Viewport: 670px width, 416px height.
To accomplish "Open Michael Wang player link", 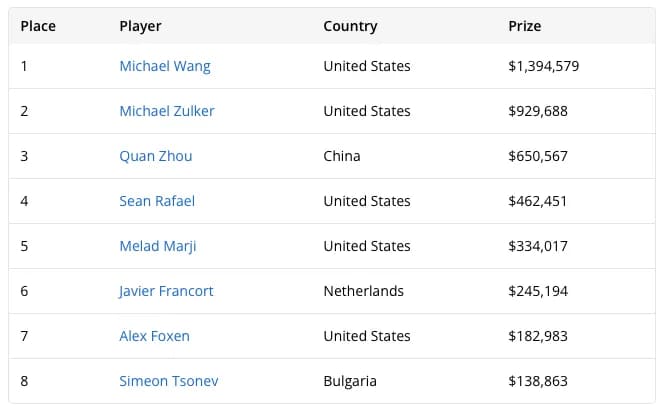I will point(165,66).
